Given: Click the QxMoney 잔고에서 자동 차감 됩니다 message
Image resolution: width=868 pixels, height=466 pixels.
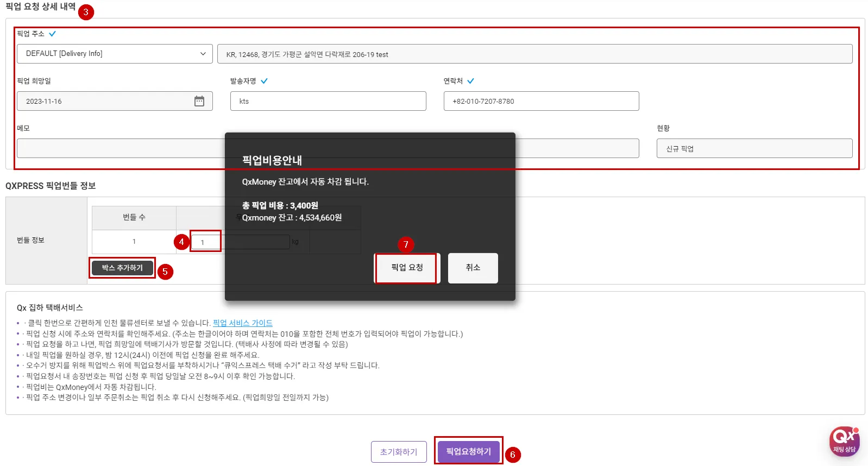Looking at the screenshot, I should pos(305,182).
